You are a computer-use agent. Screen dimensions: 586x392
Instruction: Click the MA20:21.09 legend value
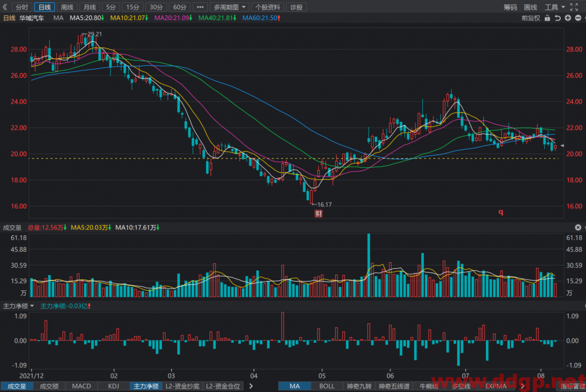173,18
